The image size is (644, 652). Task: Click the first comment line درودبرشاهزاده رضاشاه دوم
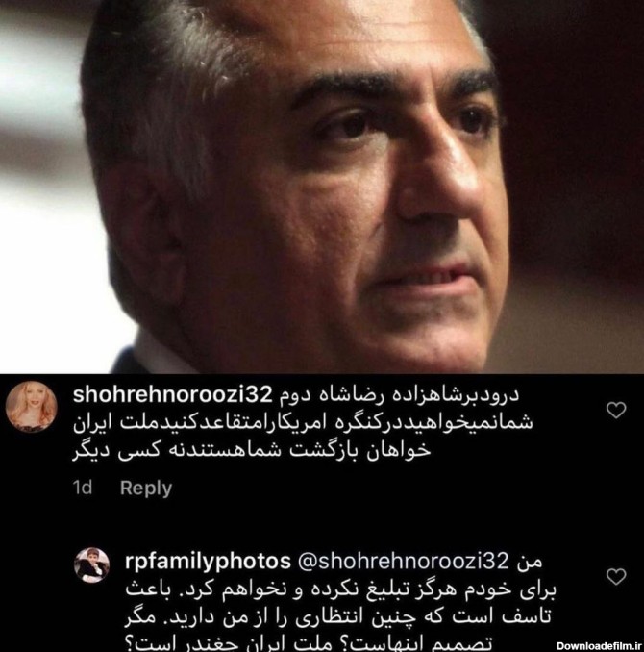(399, 394)
